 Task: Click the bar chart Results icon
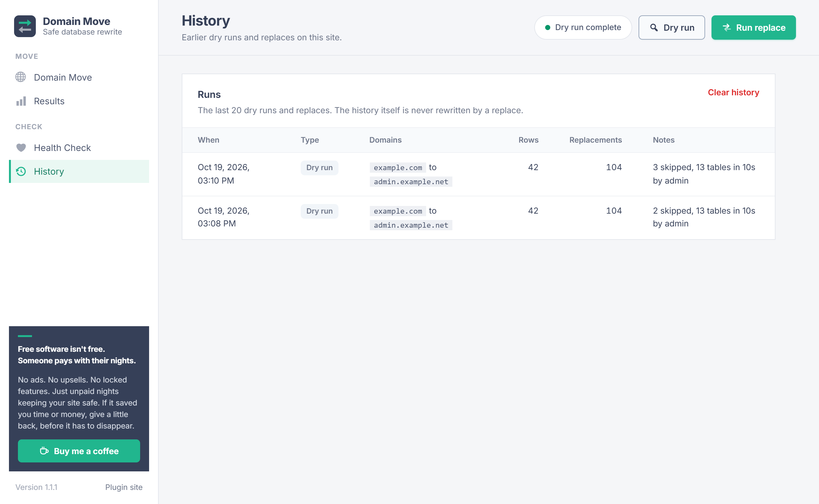[x=21, y=101]
